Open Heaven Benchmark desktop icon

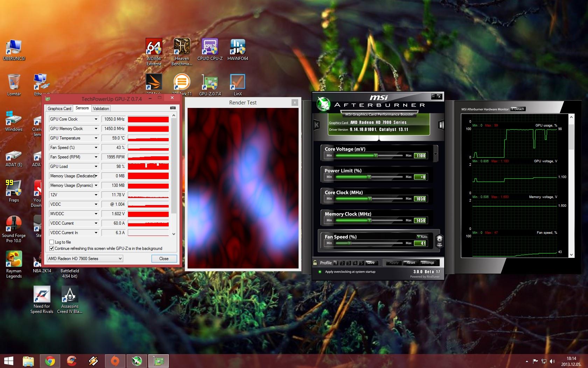(x=182, y=52)
